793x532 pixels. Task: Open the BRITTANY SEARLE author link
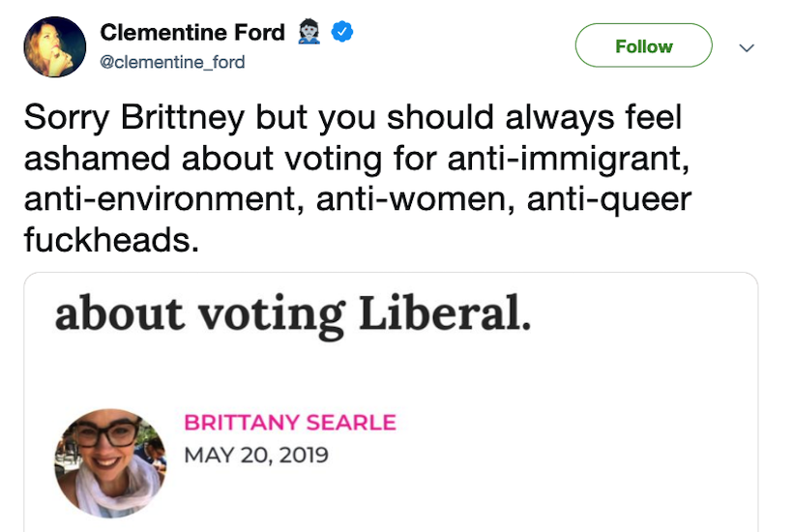(x=290, y=423)
